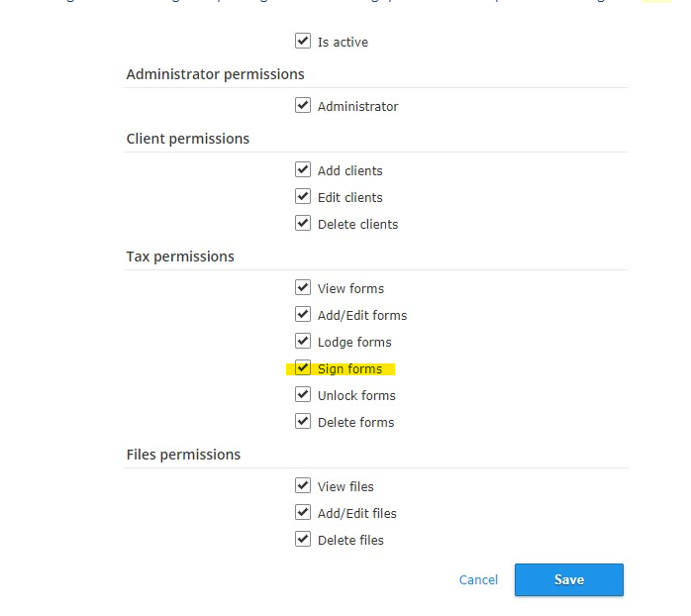Click the Sign forms label text
This screenshot has width=691, height=616.
[x=349, y=369]
